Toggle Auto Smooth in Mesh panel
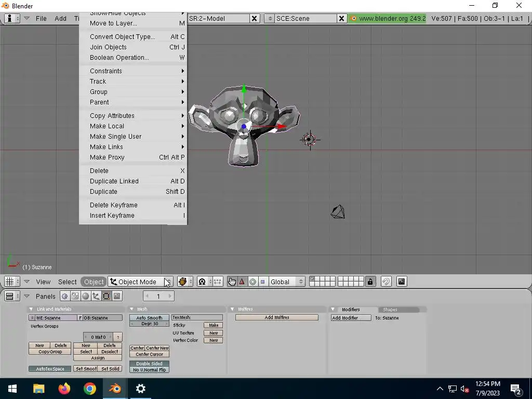The width and height of the screenshot is (532, 399). [149, 318]
